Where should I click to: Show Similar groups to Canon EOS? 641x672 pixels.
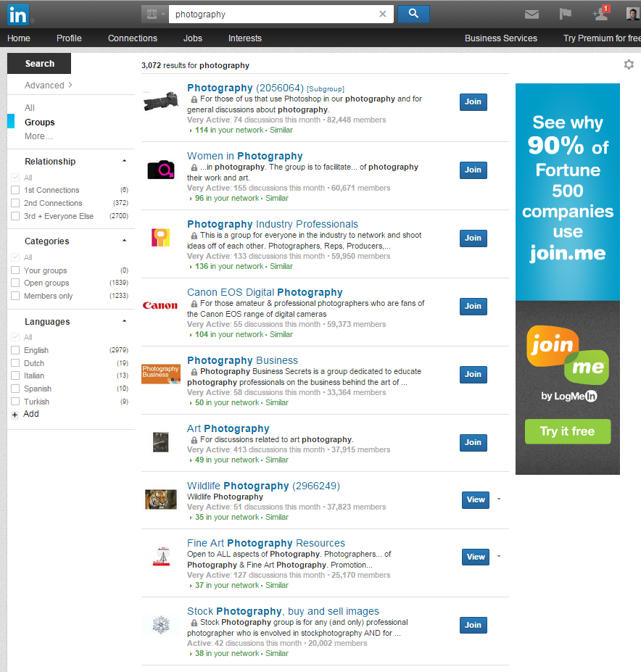281,334
